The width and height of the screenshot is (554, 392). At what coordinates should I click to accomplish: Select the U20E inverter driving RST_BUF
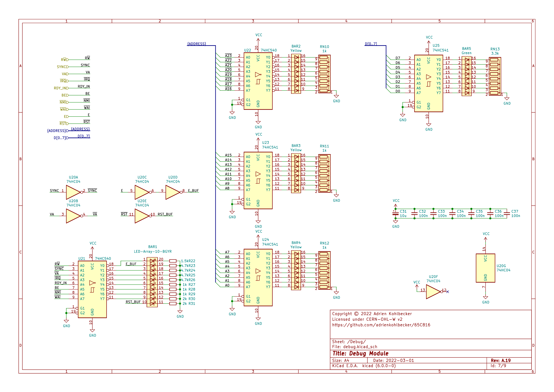(x=142, y=216)
